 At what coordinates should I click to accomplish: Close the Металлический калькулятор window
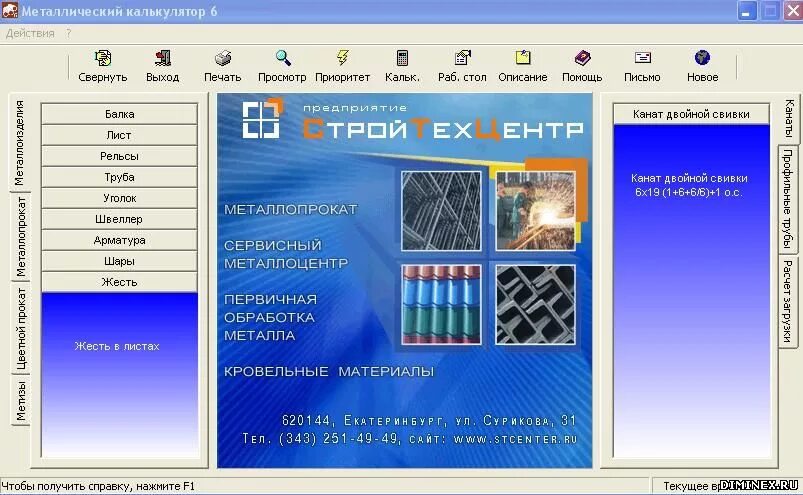tap(792, 11)
